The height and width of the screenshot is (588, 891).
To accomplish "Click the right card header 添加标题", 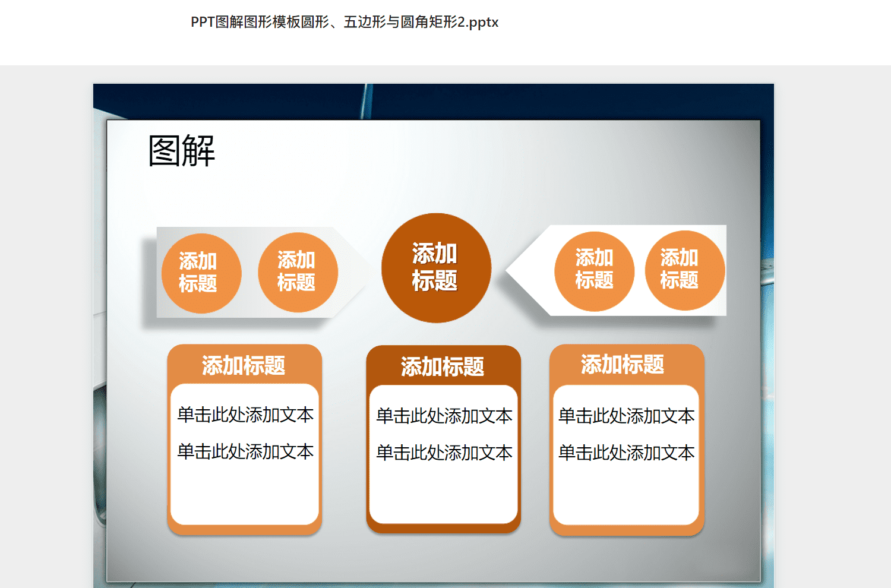I will click(x=623, y=364).
